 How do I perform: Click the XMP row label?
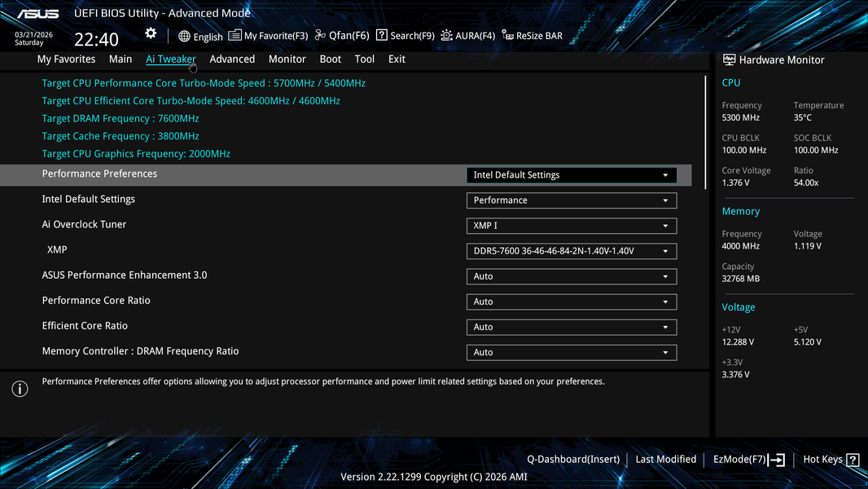click(x=57, y=249)
